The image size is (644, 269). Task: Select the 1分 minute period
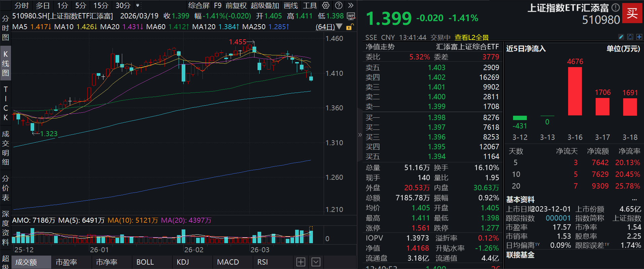(62, 5)
